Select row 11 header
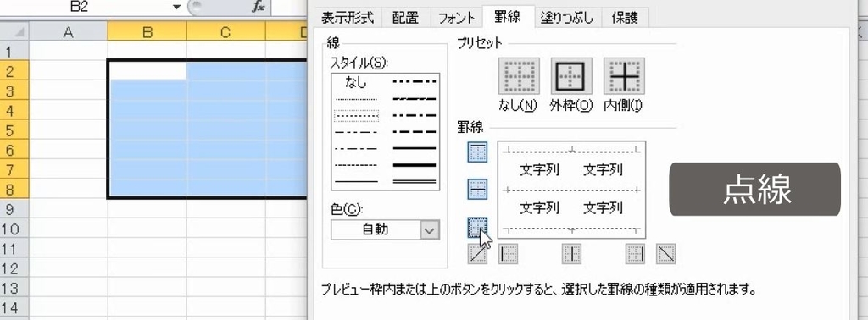 (x=14, y=249)
